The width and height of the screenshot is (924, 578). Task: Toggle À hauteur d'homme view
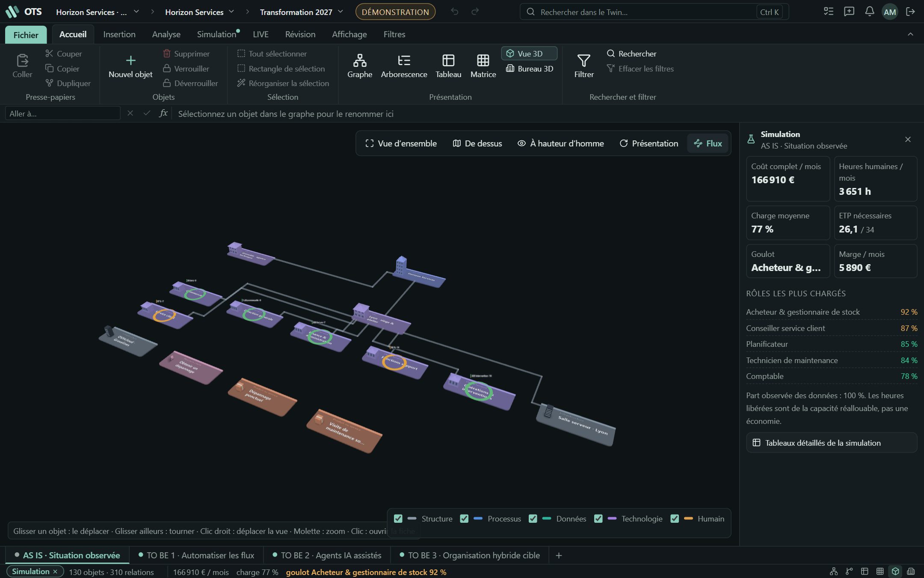[x=561, y=143]
